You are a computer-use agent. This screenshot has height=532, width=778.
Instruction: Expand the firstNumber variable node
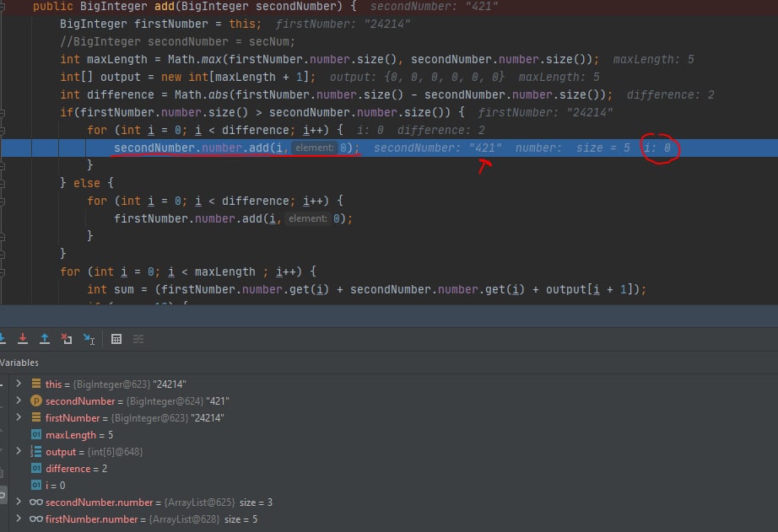19,417
